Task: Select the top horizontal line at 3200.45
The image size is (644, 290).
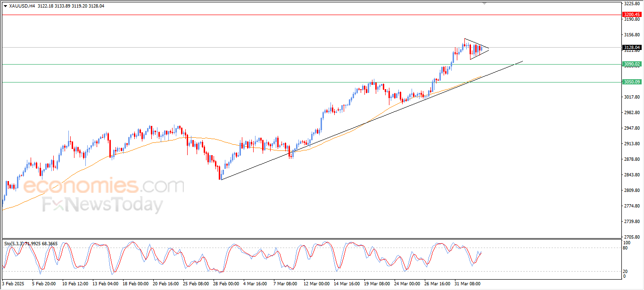Action: point(311,15)
